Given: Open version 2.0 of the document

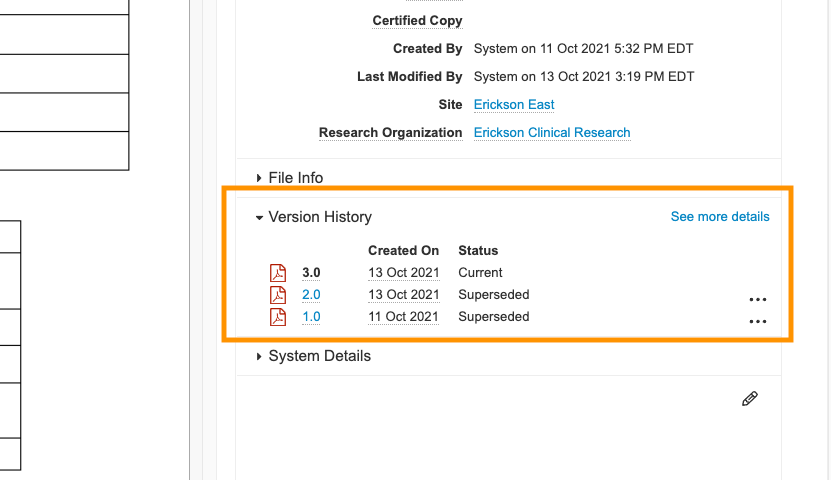Looking at the screenshot, I should point(311,295).
